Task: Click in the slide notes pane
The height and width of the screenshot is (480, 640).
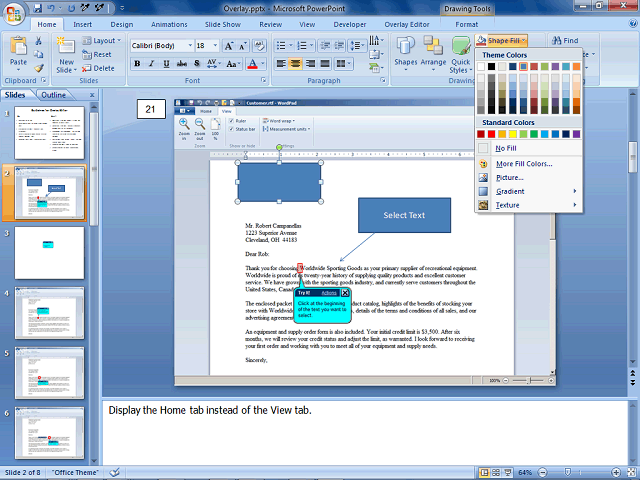Action: pos(364,433)
